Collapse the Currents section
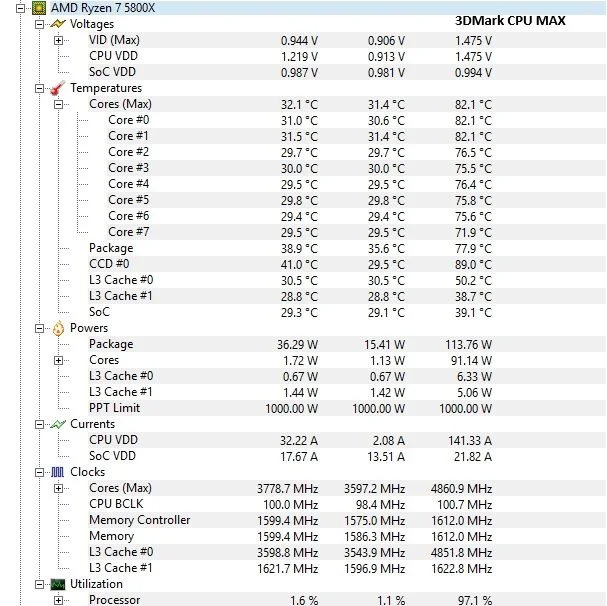 click(x=39, y=424)
